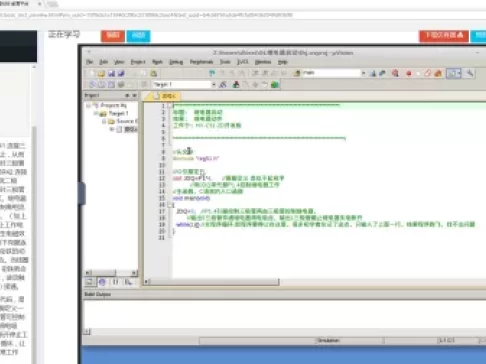Open the Target 1 dropdown
Viewport: 486px width, 364px height.
coord(213,85)
